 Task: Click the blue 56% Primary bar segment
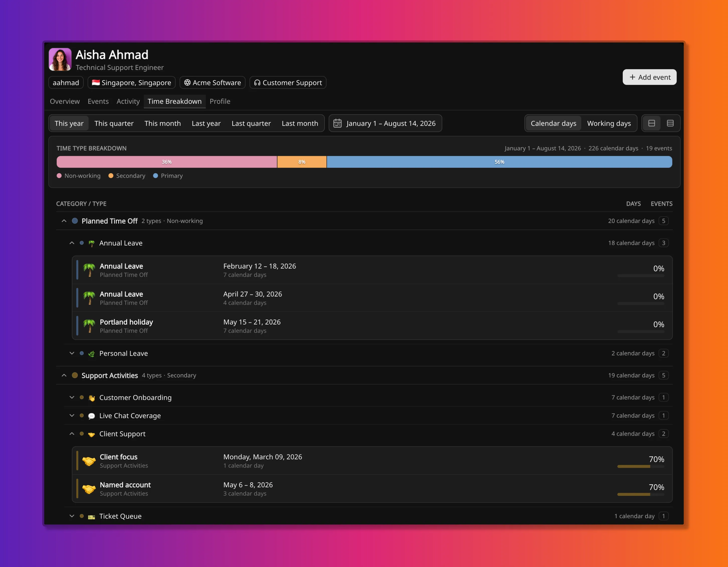click(x=499, y=162)
